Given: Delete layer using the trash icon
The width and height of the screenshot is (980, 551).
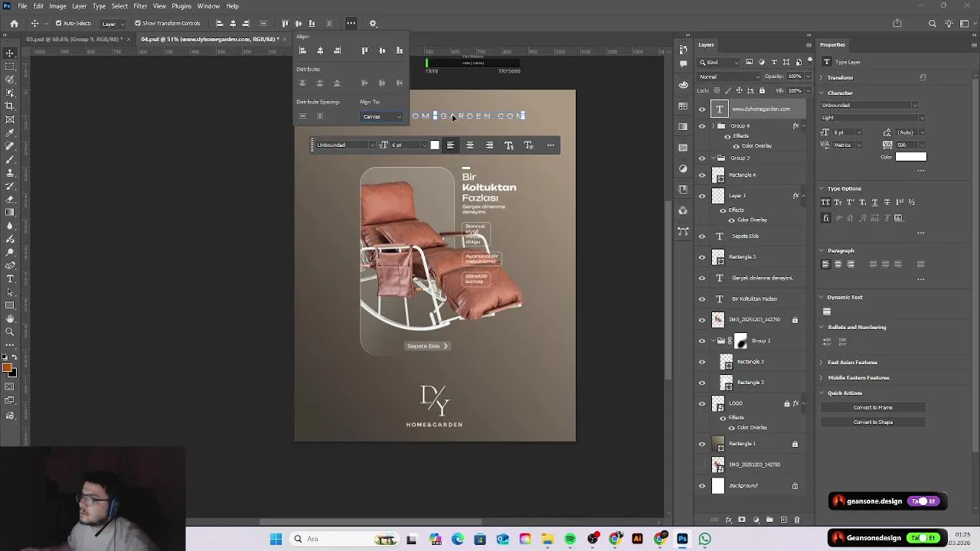Looking at the screenshot, I should pos(797,520).
